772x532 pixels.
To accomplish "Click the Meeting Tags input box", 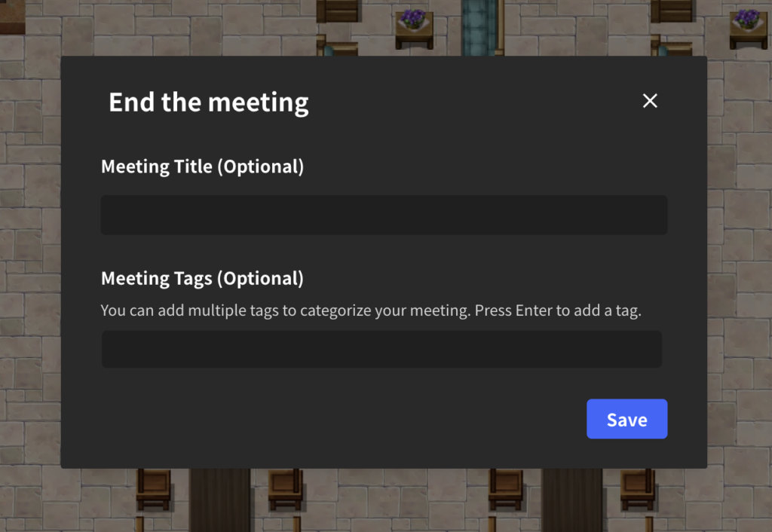I will [381, 349].
